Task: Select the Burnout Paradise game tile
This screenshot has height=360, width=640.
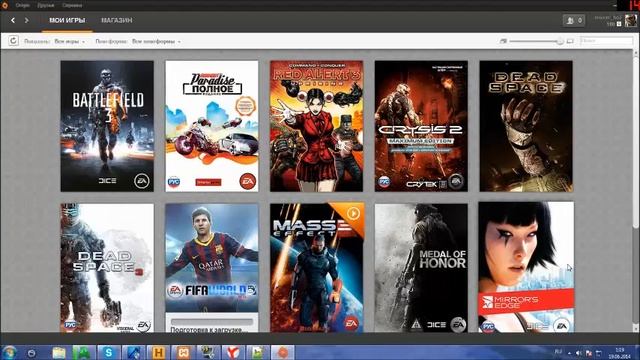Action: coord(212,126)
